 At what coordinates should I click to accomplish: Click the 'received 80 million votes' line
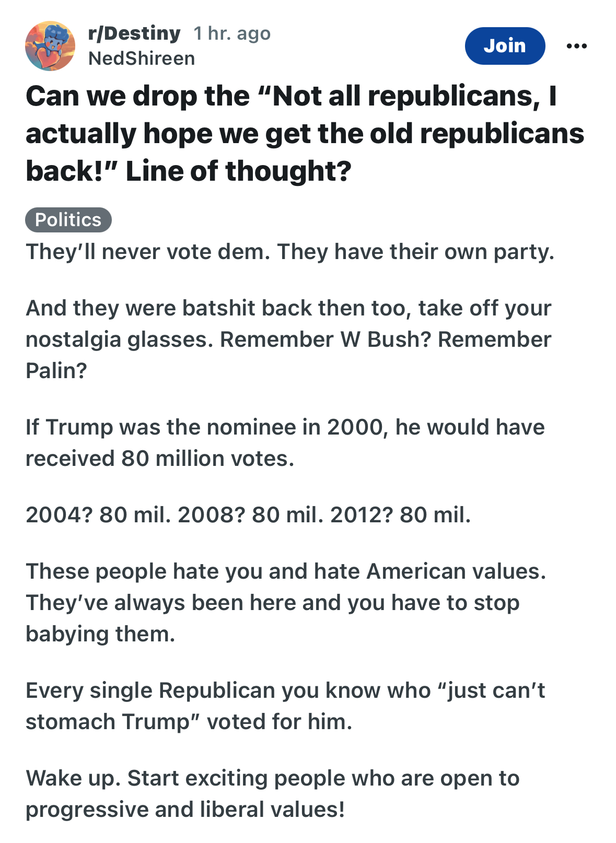(x=160, y=459)
